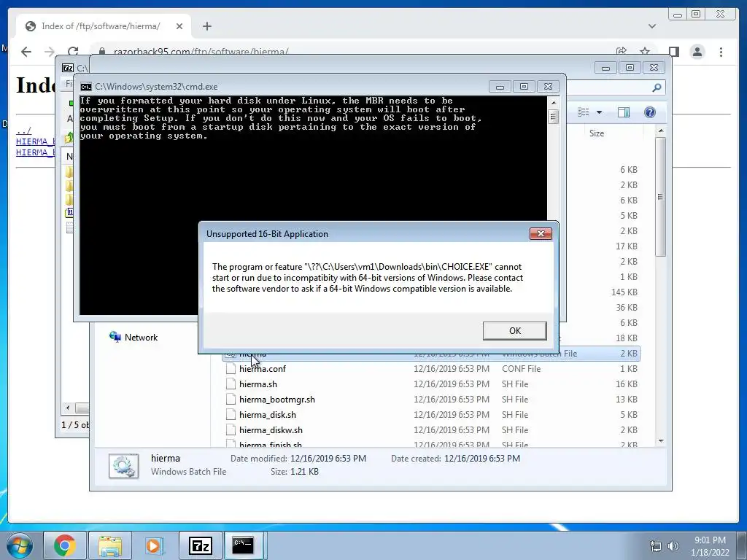Screen dimensions: 747x560
Task: Select the Index of /ftp/software/hierma/ tab
Action: pyautogui.click(x=104, y=26)
